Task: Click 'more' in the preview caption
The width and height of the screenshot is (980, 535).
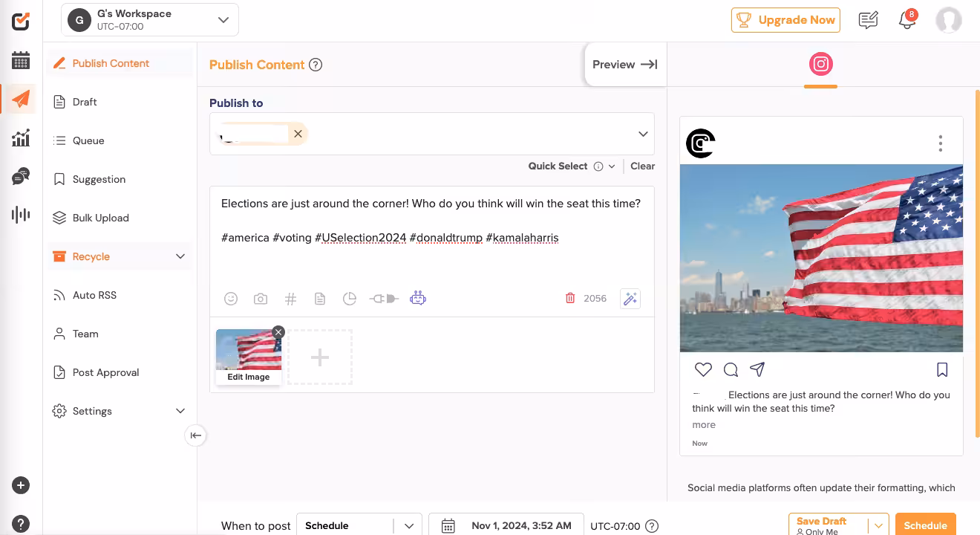Action: [704, 425]
